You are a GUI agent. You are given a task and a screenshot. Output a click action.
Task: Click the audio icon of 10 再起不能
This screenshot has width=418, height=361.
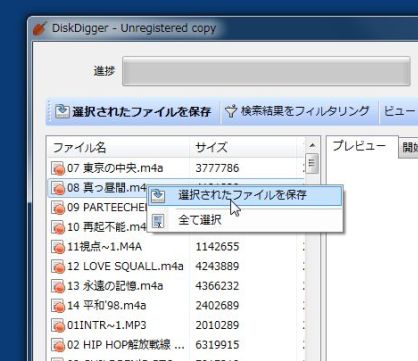pos(58,228)
